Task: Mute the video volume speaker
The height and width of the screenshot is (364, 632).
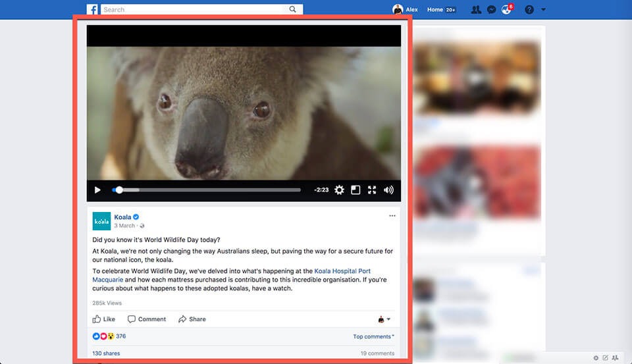Action: [x=388, y=190]
